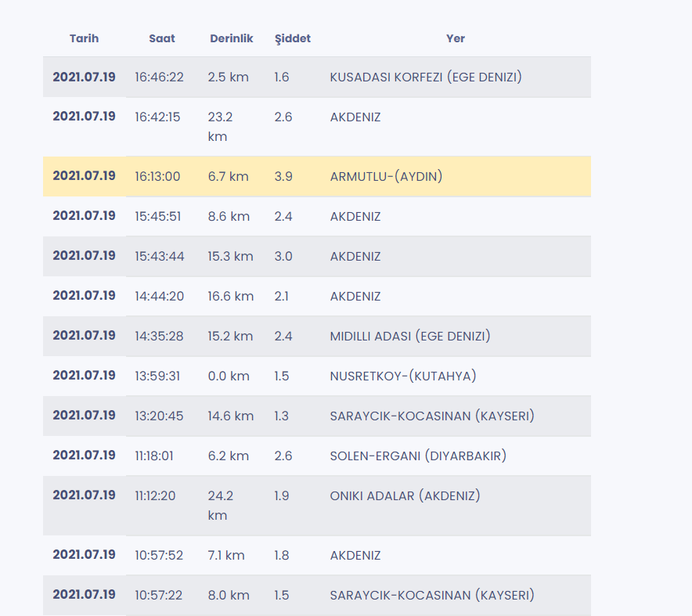Screen dimensions: 692x616
Task: Select the KUSADASI KORFEZI (EGE DENIZI) location
Action: [x=426, y=77]
